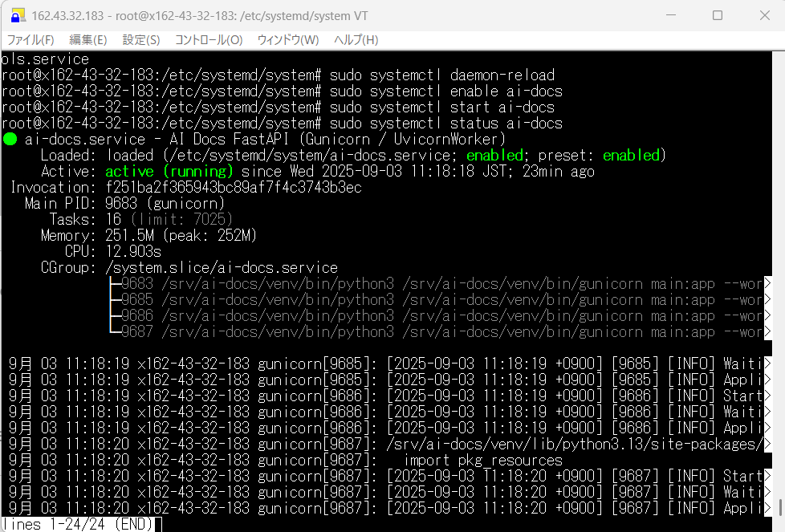Click the Invocation ID f251ba2f365943bc89af7f4c3743b3ec

[x=234, y=187]
